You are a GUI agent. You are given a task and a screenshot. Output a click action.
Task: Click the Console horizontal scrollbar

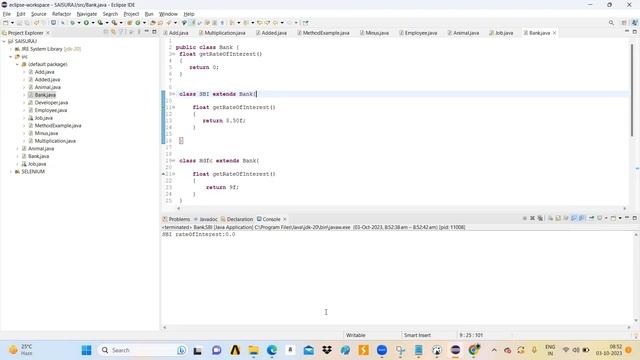pos(396,327)
